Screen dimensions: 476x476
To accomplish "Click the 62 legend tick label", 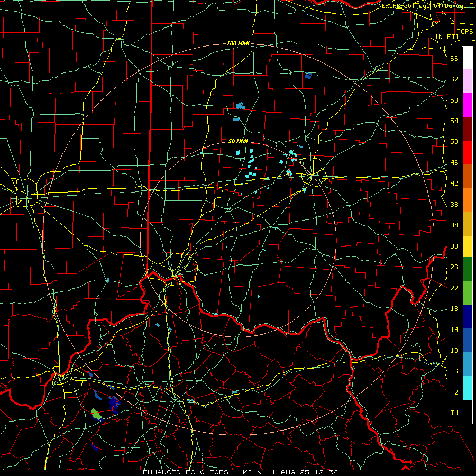I will coord(454,79).
